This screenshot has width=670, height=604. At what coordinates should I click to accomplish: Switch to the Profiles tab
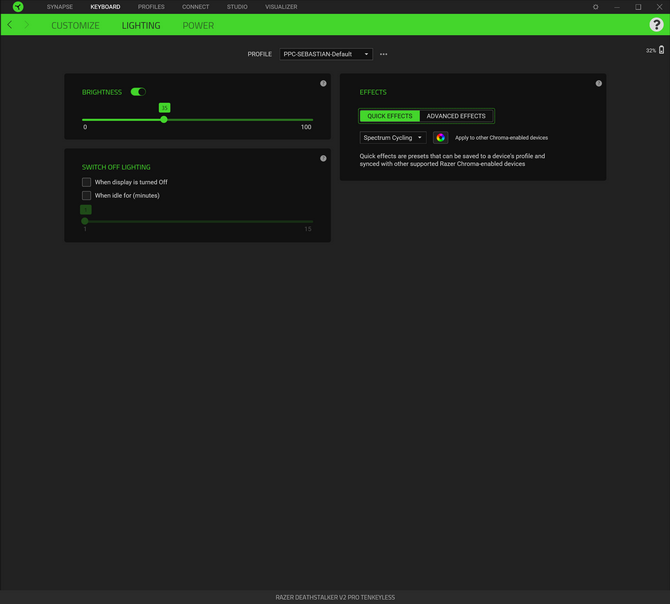[151, 7]
